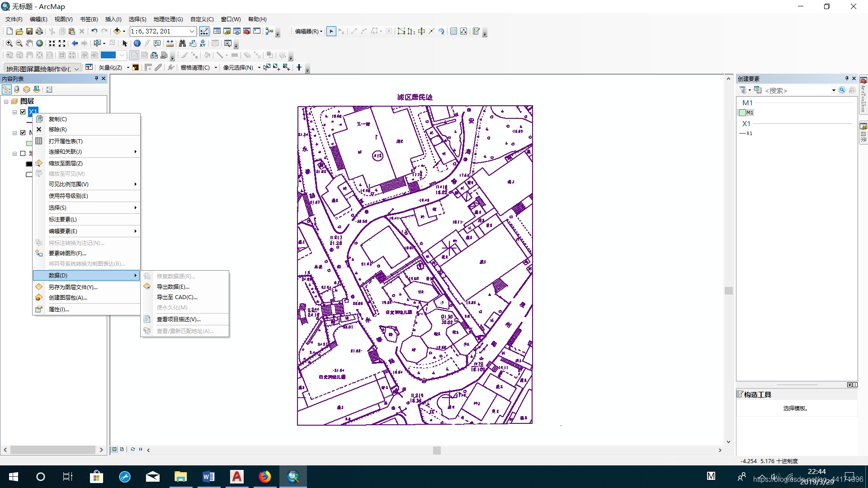This screenshot has width=868, height=488.
Task: Click the Add Data button icon
Action: tap(117, 31)
